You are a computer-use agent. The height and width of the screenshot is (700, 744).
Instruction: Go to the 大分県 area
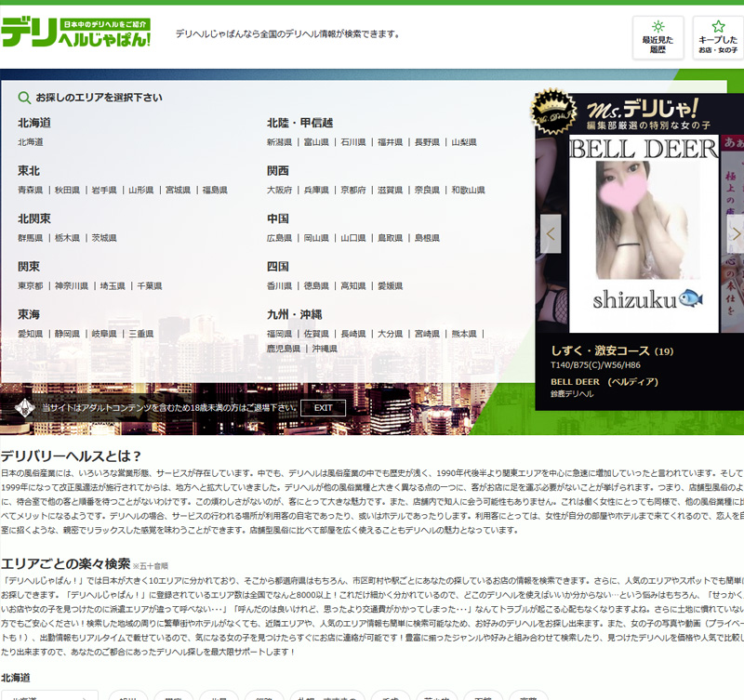[391, 334]
